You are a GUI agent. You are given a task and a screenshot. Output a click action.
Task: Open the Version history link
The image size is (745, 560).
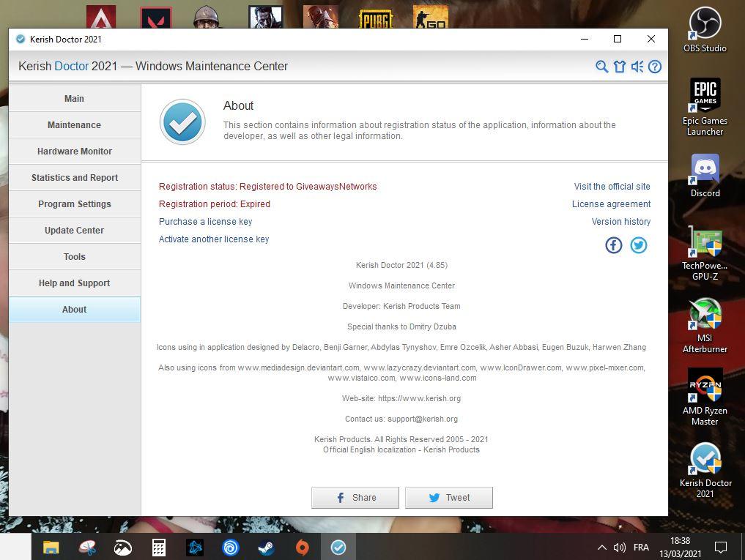coord(621,222)
